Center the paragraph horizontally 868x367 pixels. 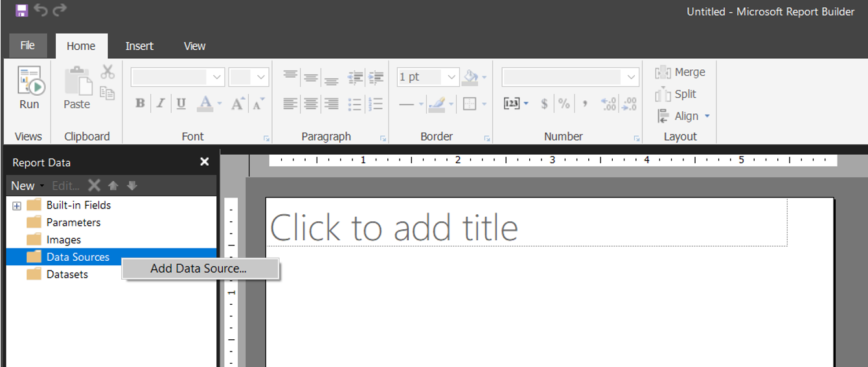coord(311,104)
